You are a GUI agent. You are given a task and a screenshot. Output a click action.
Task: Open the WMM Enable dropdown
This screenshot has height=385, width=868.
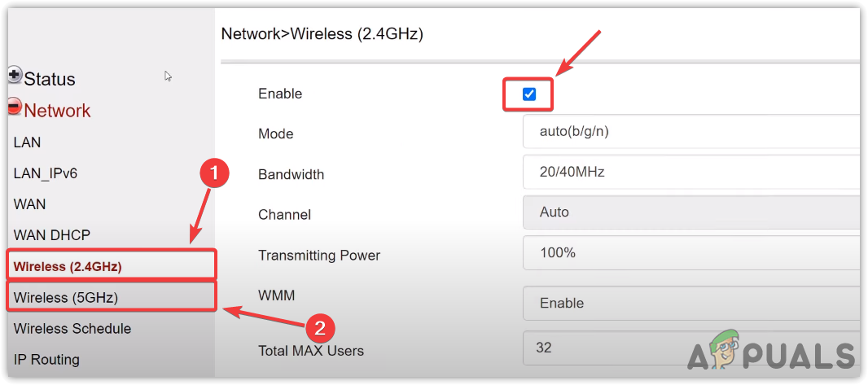[692, 303]
